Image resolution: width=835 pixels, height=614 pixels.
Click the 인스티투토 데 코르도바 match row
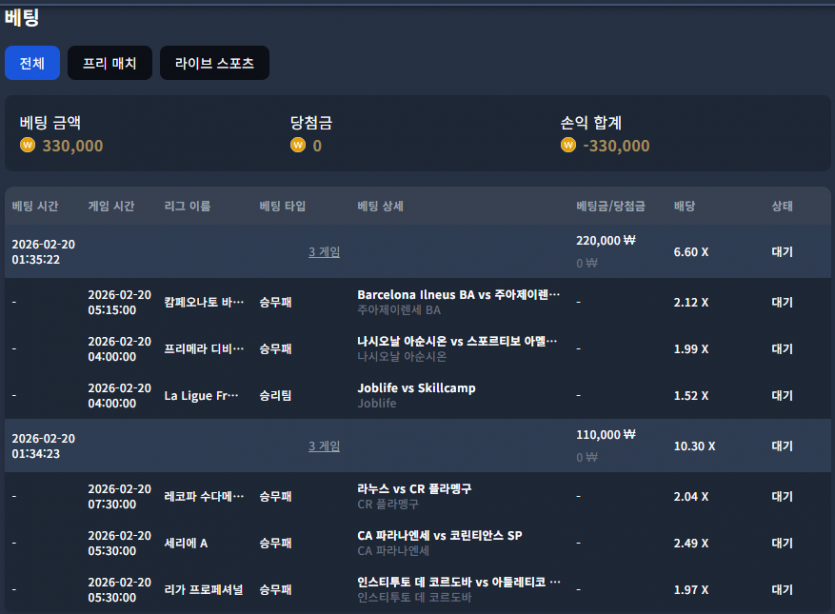[418, 590]
